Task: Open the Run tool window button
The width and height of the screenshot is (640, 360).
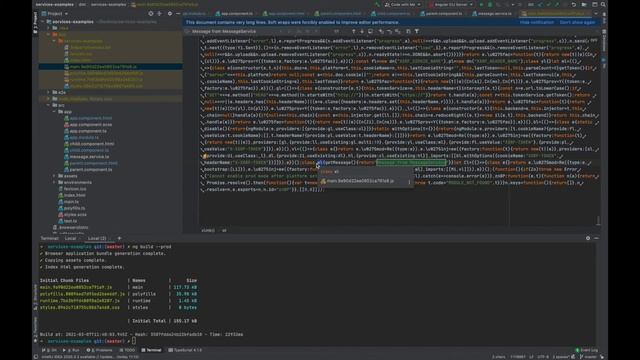Action: click(x=71, y=350)
